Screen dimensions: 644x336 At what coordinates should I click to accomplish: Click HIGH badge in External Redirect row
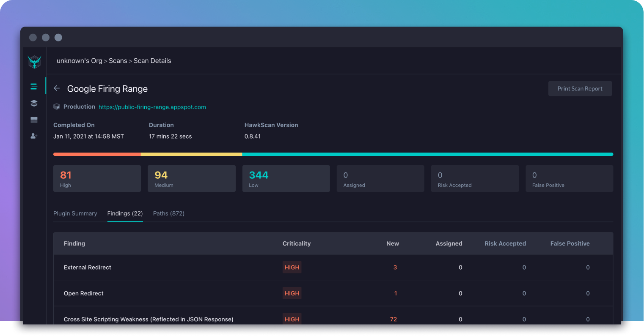(x=292, y=268)
